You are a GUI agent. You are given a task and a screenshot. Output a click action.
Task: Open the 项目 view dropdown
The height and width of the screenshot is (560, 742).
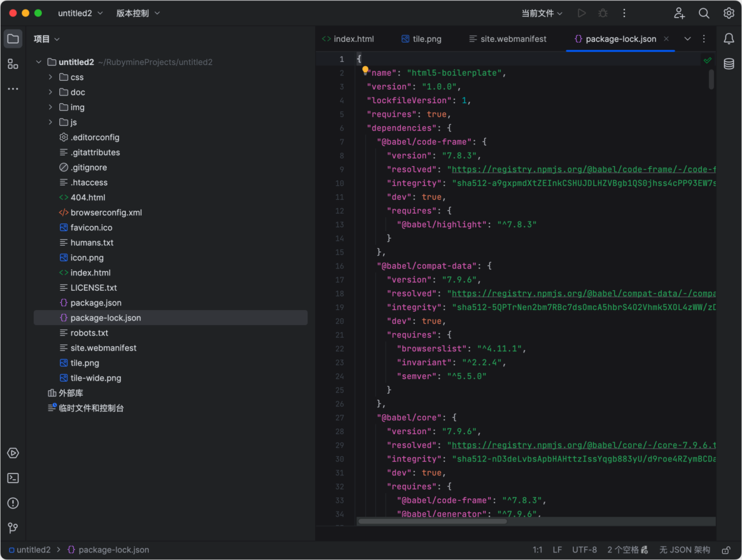tap(46, 39)
